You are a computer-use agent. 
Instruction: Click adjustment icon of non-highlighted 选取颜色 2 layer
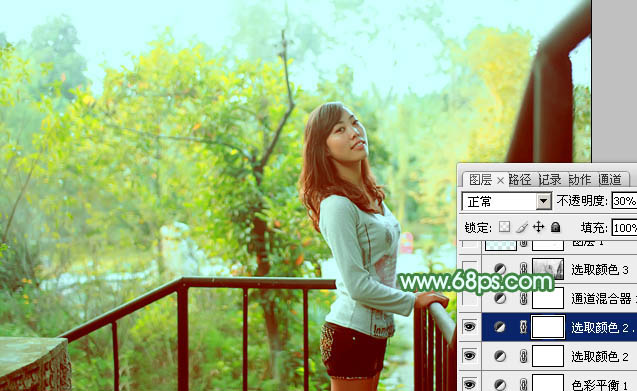coord(500,356)
